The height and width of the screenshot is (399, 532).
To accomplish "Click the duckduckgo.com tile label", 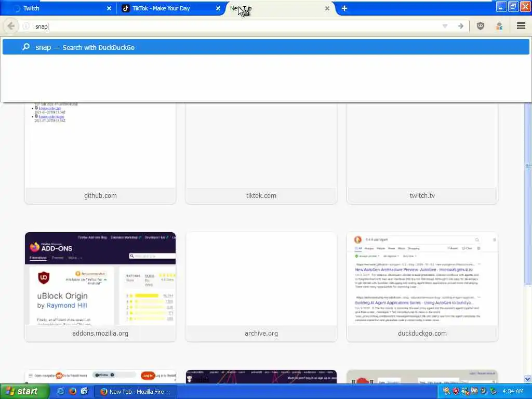I will click(x=422, y=334).
